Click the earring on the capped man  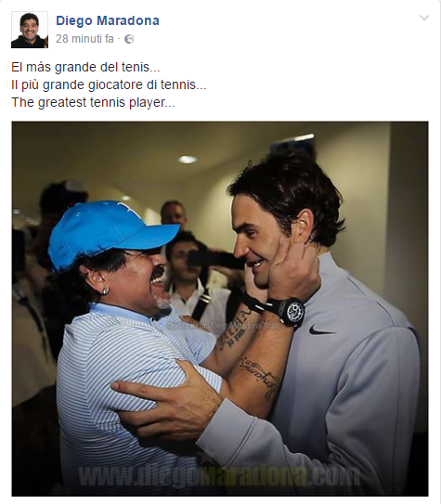pyautogui.click(x=105, y=291)
